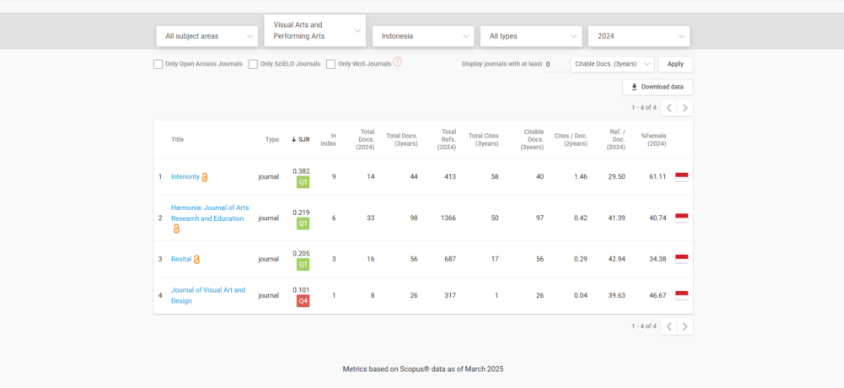Go to previous page in bottom pagination
This screenshot has height=388, width=844.
click(669, 326)
